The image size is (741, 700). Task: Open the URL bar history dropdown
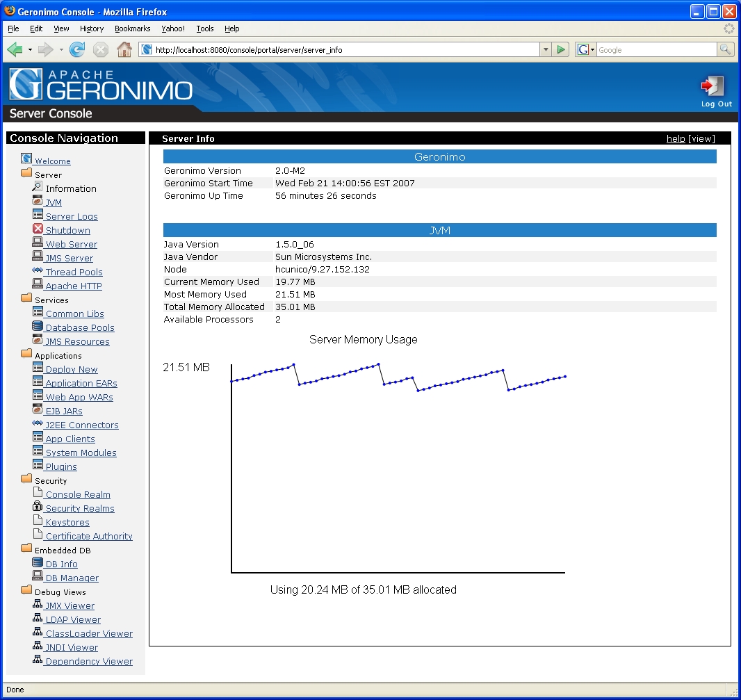(x=546, y=49)
